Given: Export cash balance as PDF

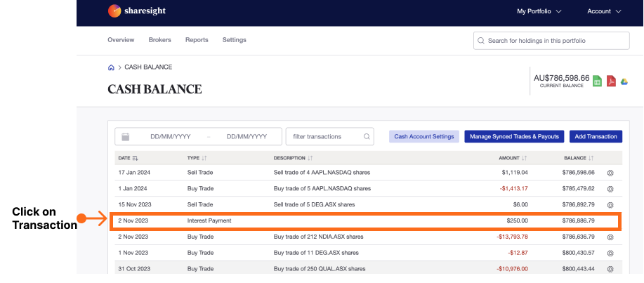Looking at the screenshot, I should [x=611, y=81].
